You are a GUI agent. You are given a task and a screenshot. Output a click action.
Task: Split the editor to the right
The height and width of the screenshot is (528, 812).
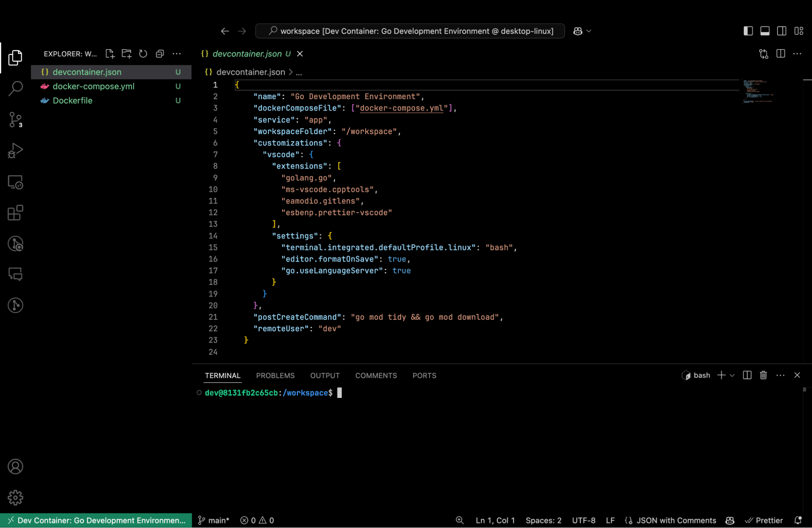(x=781, y=54)
